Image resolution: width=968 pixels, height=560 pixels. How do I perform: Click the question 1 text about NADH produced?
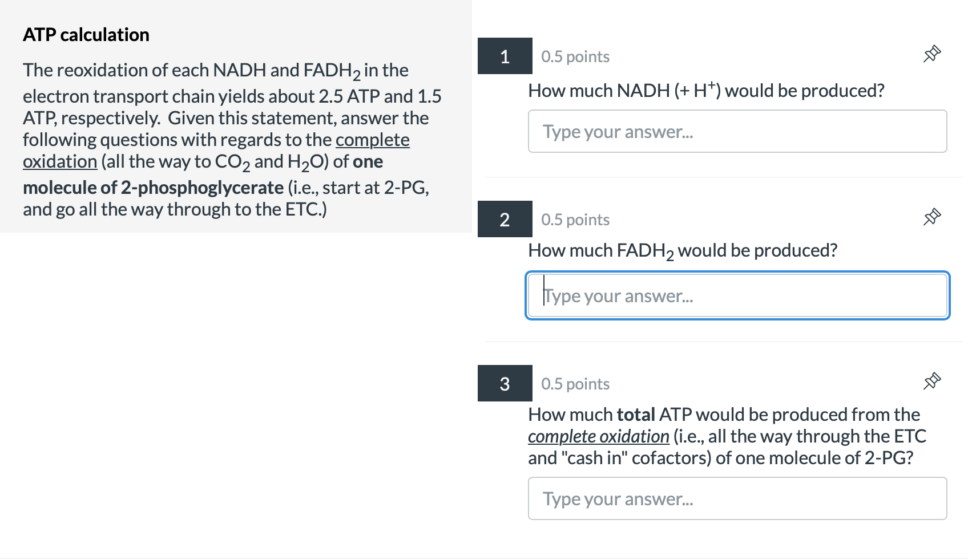tap(706, 90)
